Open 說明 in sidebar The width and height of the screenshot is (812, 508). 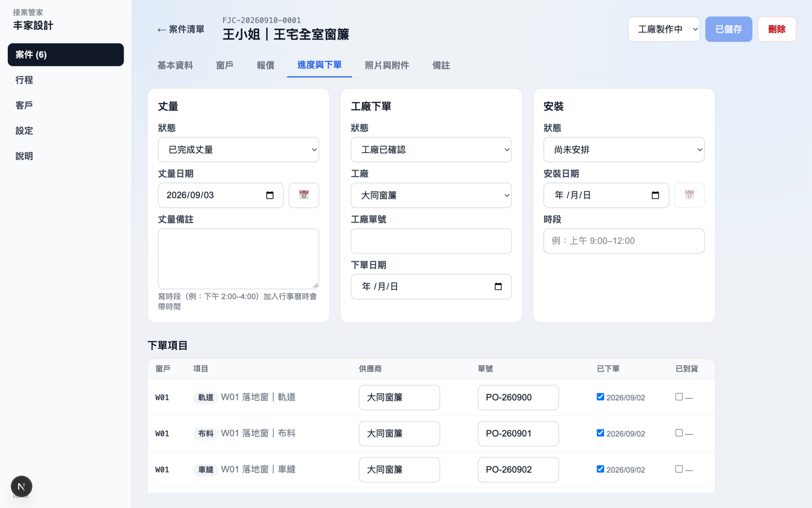pyautogui.click(x=65, y=156)
